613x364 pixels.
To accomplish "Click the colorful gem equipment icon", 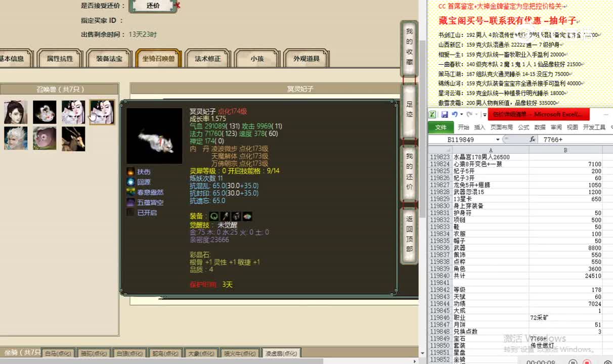I will (x=247, y=216).
